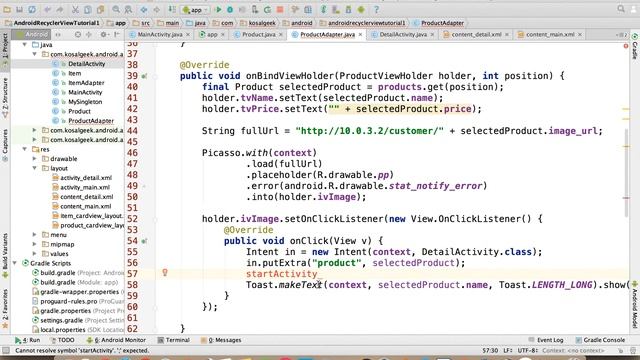The image size is (640, 360).
Task: Open the Android project view dropdown
Action: point(32,35)
